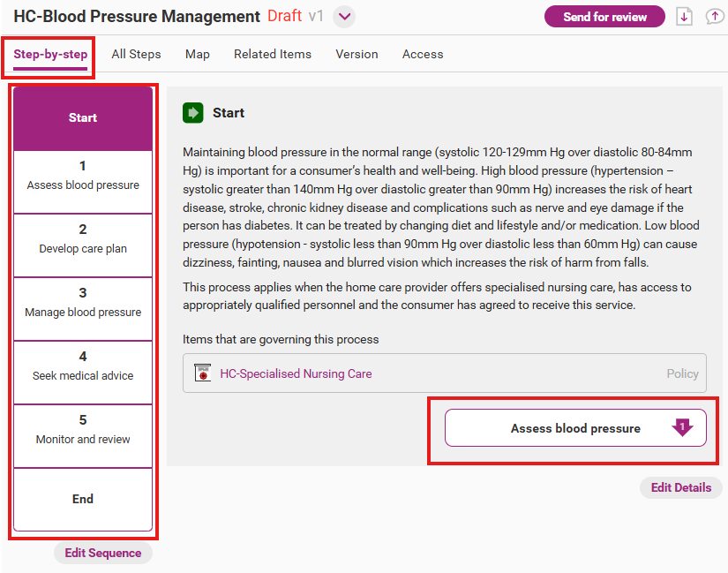This screenshot has height=573, width=728.
Task: Click the download icon beside Send for review
Action: [x=684, y=17]
